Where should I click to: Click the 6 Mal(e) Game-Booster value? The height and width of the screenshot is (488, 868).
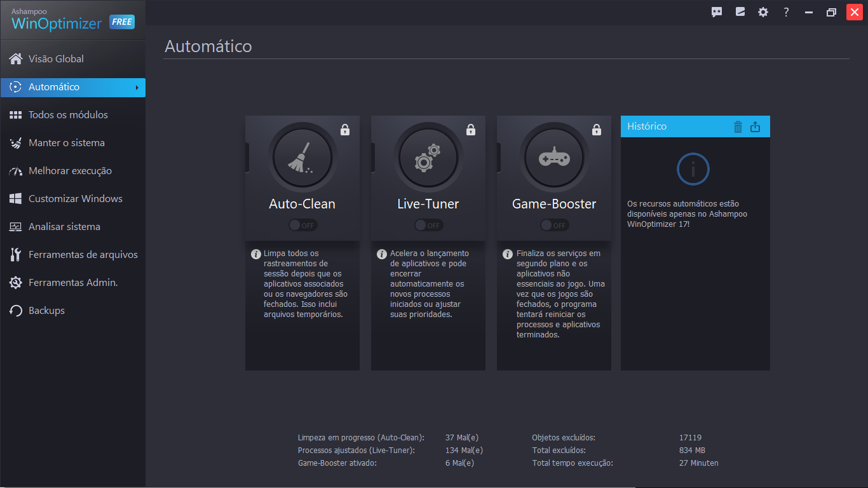point(459,463)
